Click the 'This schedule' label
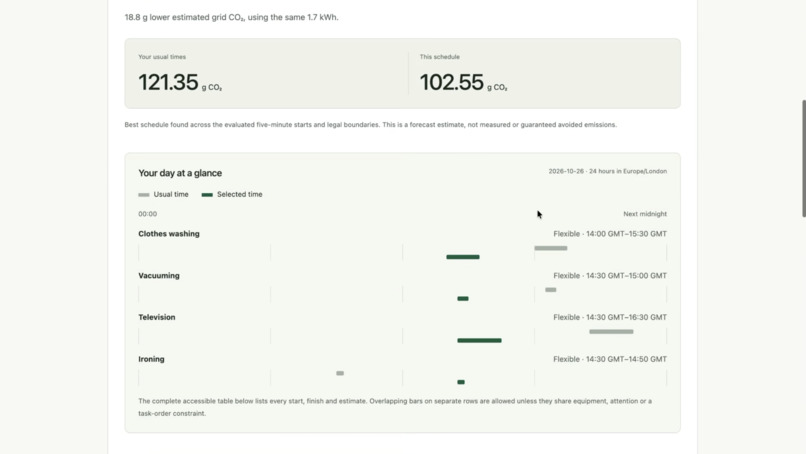 pyautogui.click(x=439, y=57)
